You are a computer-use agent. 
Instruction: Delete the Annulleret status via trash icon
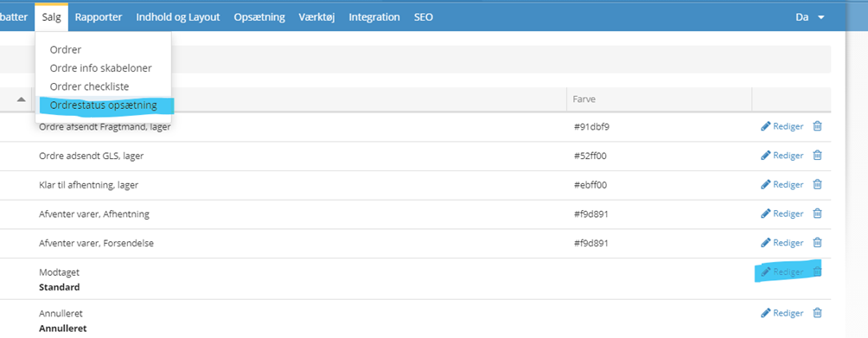[x=817, y=313]
